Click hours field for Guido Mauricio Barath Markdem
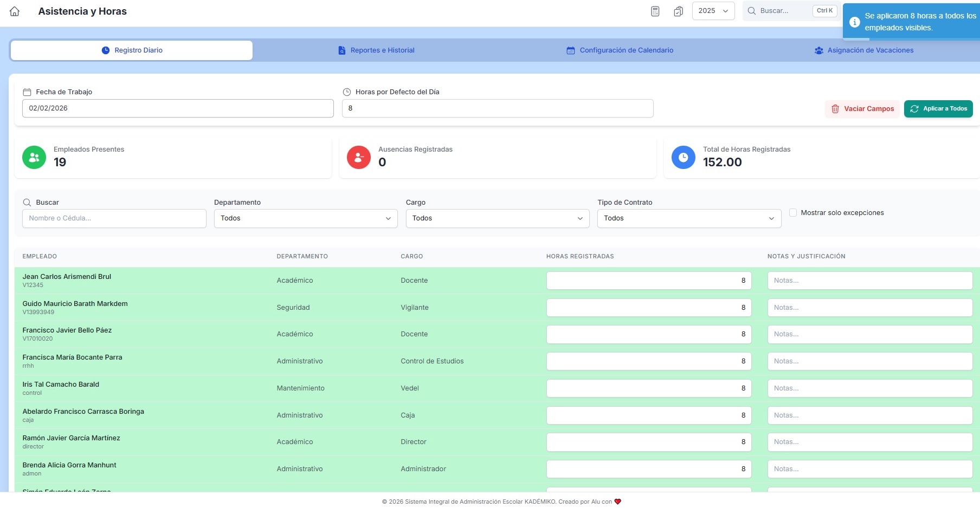Image resolution: width=980 pixels, height=508 pixels. (x=649, y=308)
